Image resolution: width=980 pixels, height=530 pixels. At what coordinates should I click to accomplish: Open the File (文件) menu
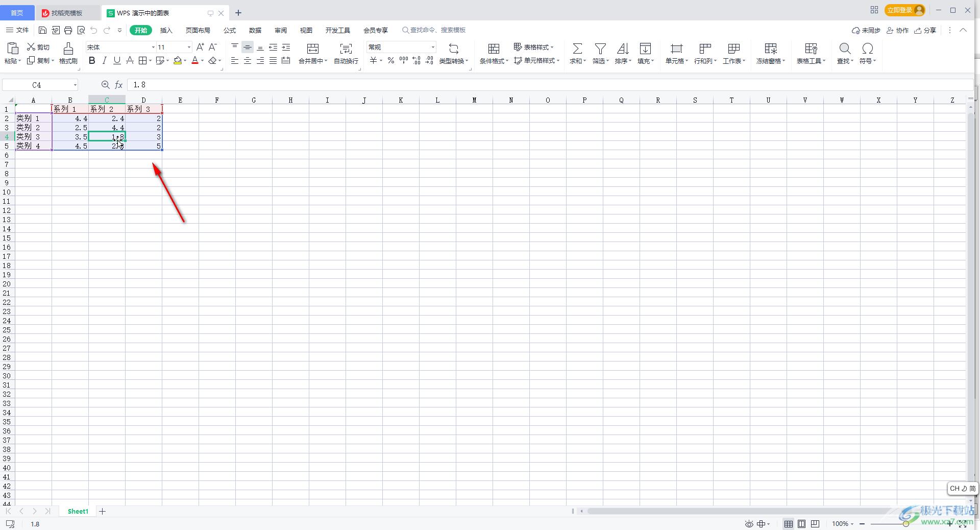click(17, 30)
